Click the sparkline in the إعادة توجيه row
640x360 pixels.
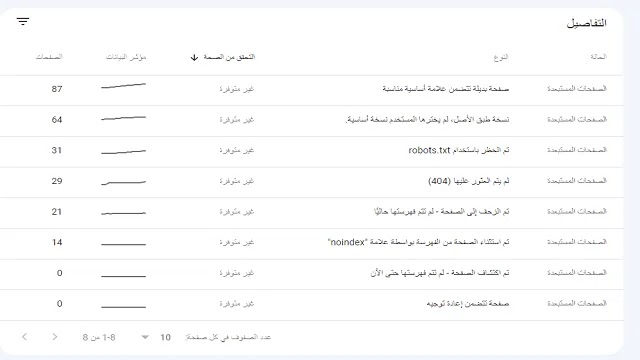(123, 307)
